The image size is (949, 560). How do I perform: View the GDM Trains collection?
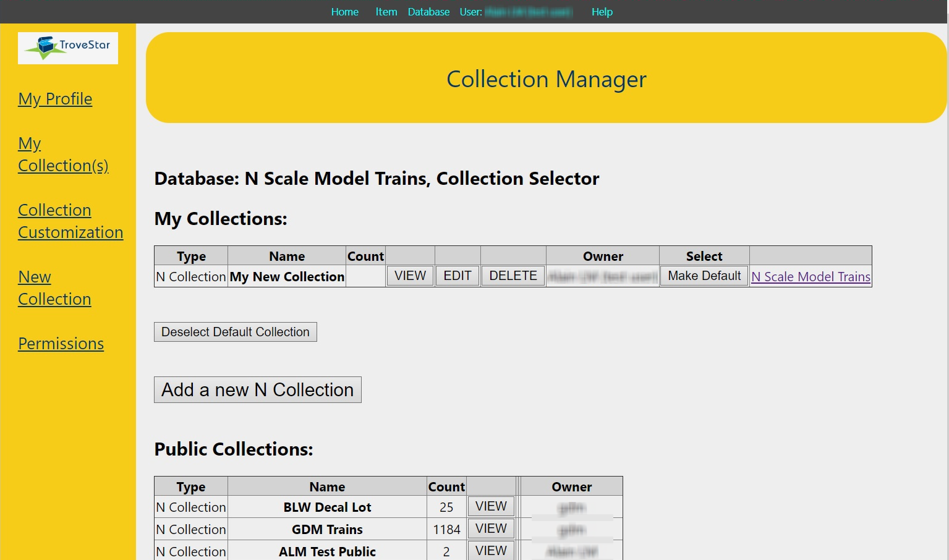tap(491, 528)
